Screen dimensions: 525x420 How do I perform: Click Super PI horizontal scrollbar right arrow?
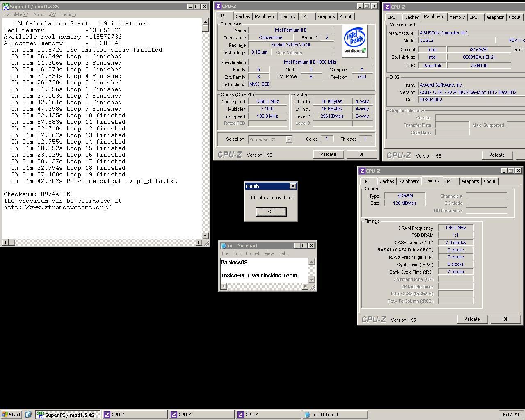[x=199, y=242]
